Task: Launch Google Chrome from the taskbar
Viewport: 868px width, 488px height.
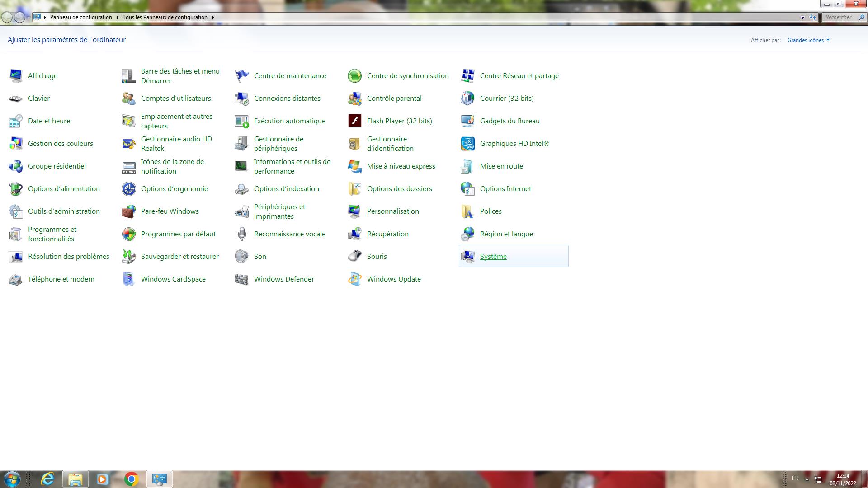Action: [131, 479]
